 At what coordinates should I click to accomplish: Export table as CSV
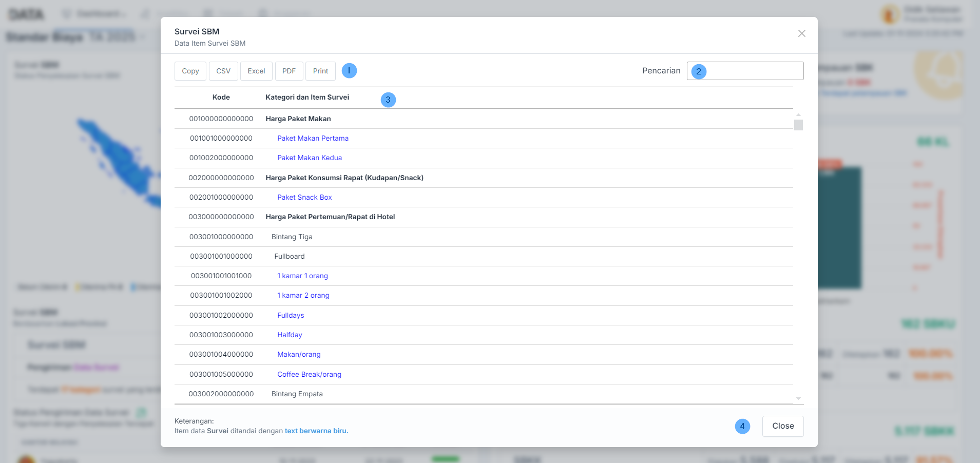(x=223, y=71)
